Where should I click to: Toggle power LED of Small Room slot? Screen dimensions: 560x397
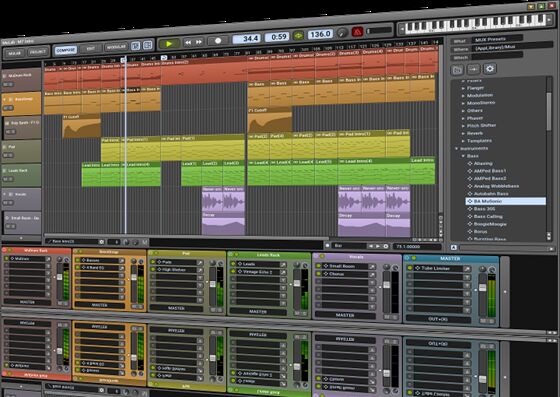click(318, 266)
